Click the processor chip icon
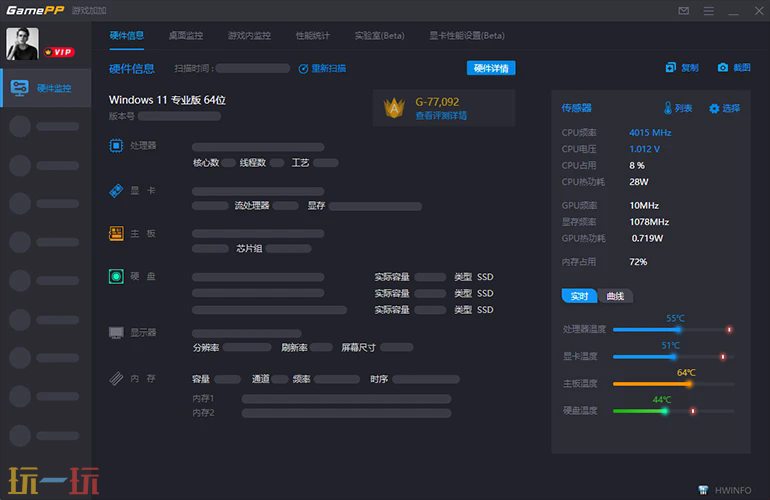This screenshot has width=770, height=500. pyautogui.click(x=116, y=145)
